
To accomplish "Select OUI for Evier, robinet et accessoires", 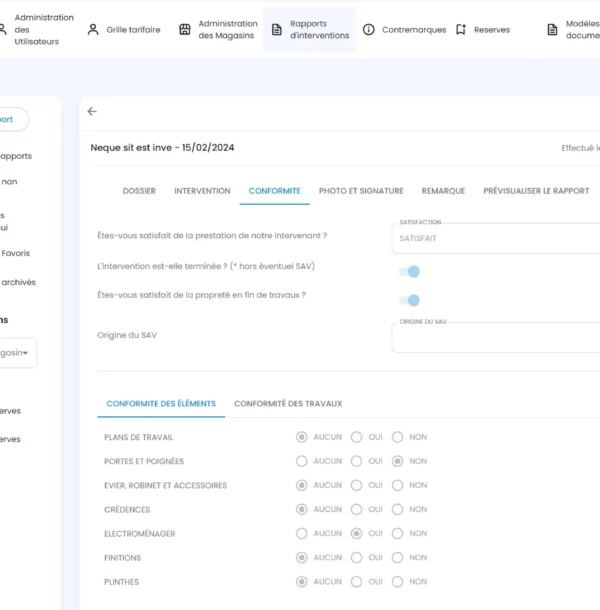I will [356, 485].
